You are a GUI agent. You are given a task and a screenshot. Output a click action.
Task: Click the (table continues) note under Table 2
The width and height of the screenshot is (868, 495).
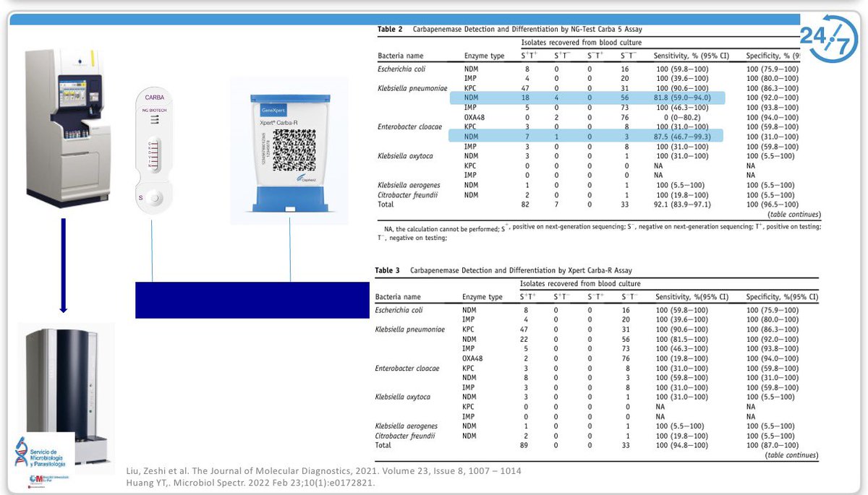coord(794,215)
